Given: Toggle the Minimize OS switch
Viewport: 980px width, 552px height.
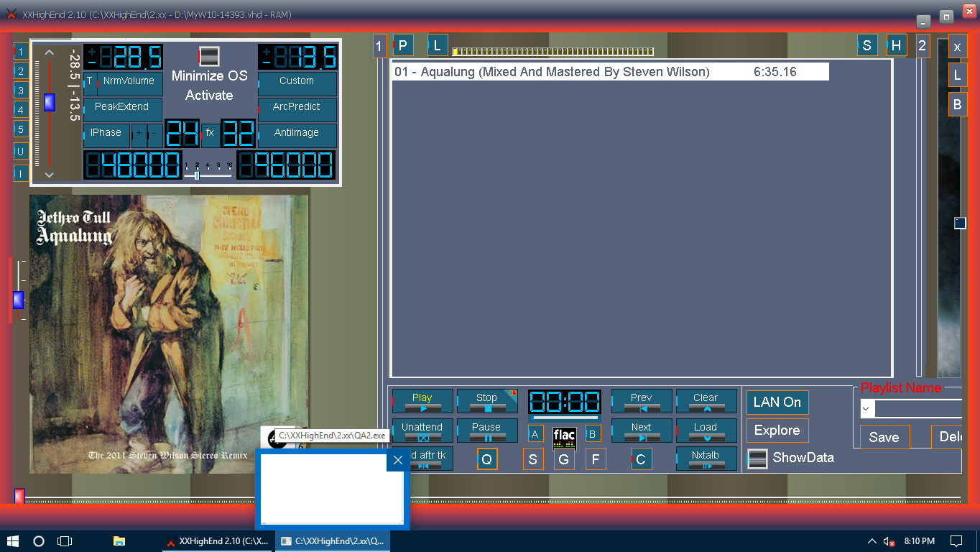Looking at the screenshot, I should coord(209,56).
